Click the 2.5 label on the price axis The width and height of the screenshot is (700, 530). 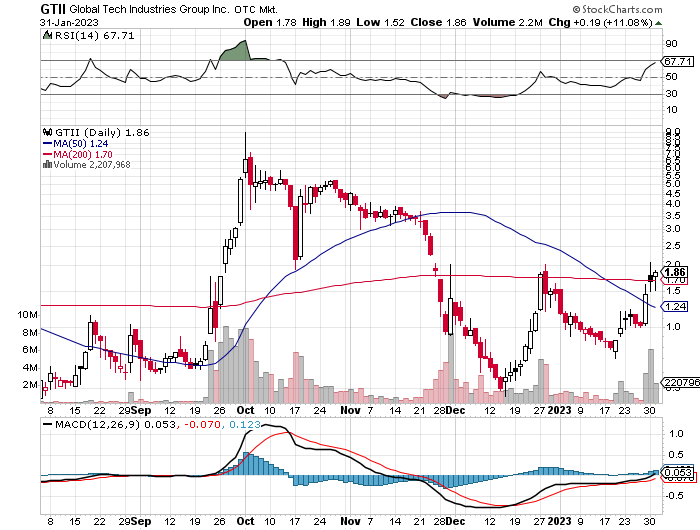673,246
